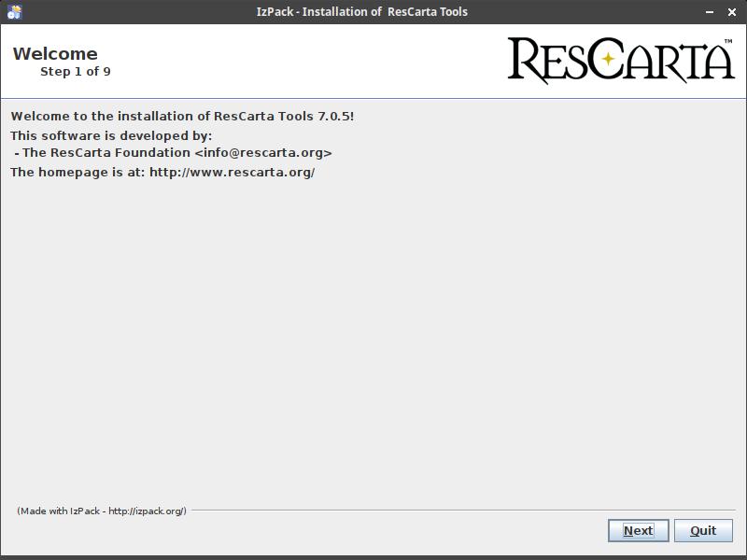Close the IzPack installer window
This screenshot has width=747, height=560.
pos(732,12)
